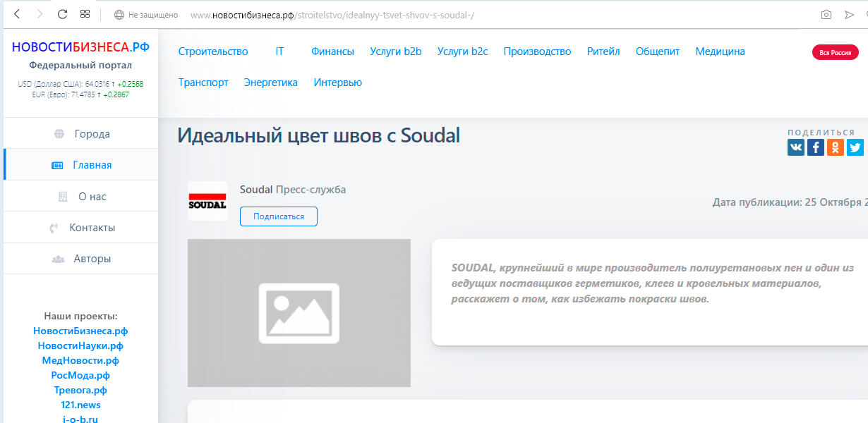868x423 pixels.
Task: Open the speed dial grid icon
Action: point(85,14)
